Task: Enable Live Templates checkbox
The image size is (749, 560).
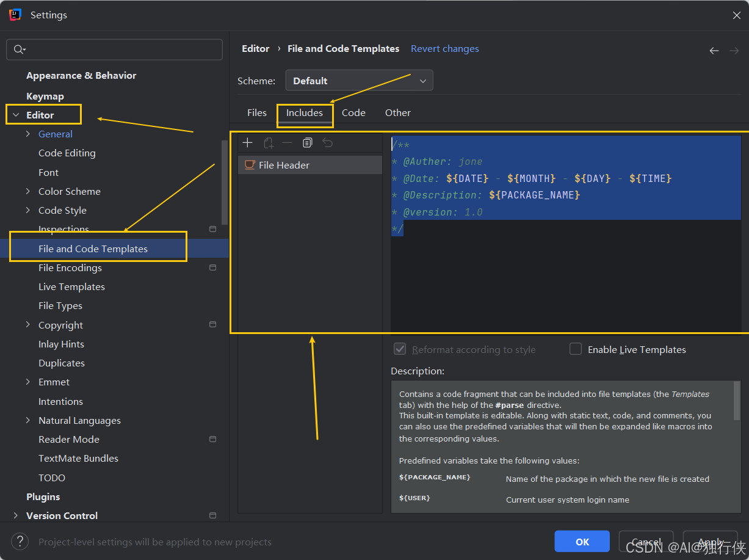Action: (x=576, y=349)
